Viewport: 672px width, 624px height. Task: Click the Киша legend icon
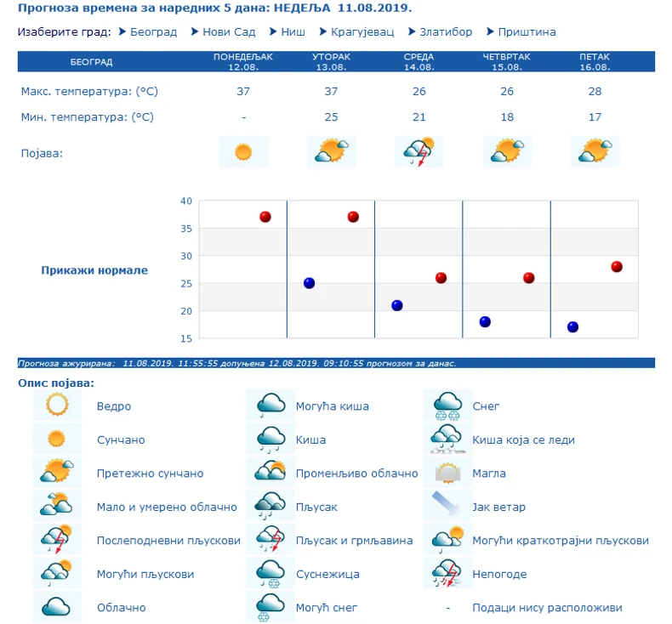coord(271,439)
